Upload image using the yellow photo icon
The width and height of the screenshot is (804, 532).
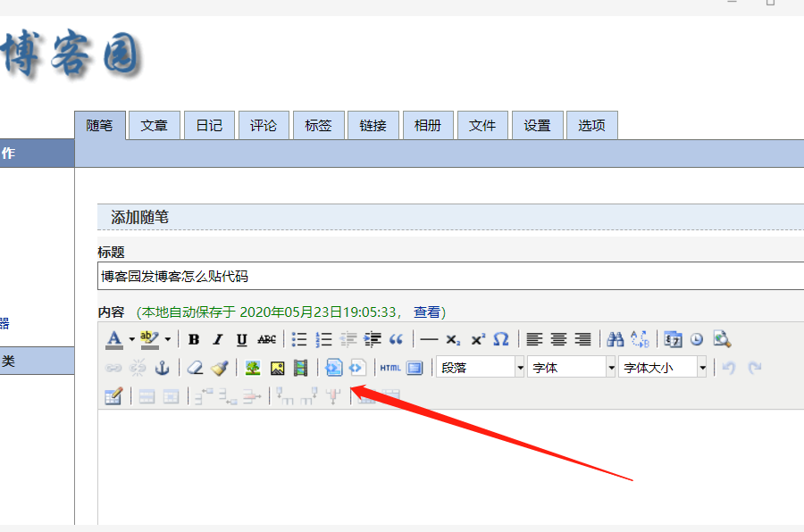278,368
